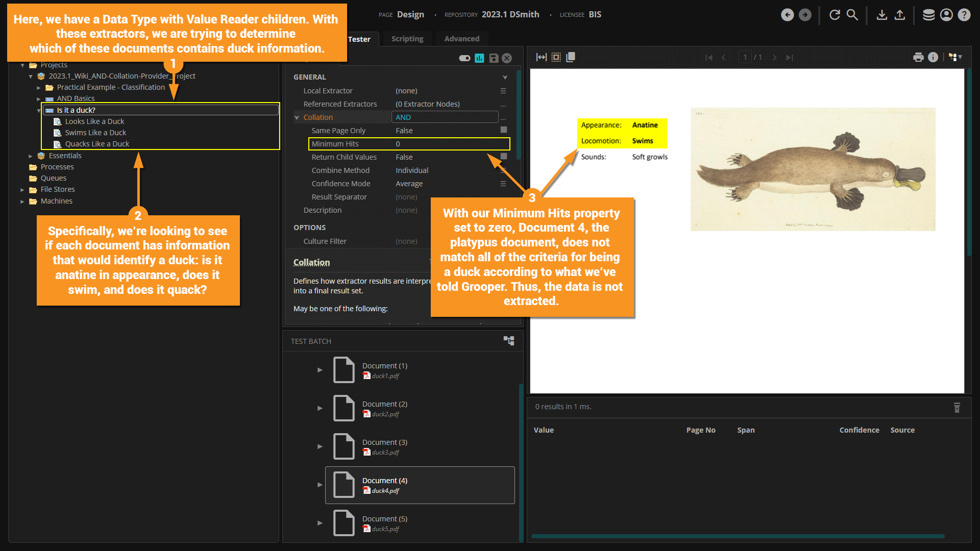Click the info icon in viewer toolbar
The width and height of the screenshot is (980, 551).
pyautogui.click(x=933, y=57)
